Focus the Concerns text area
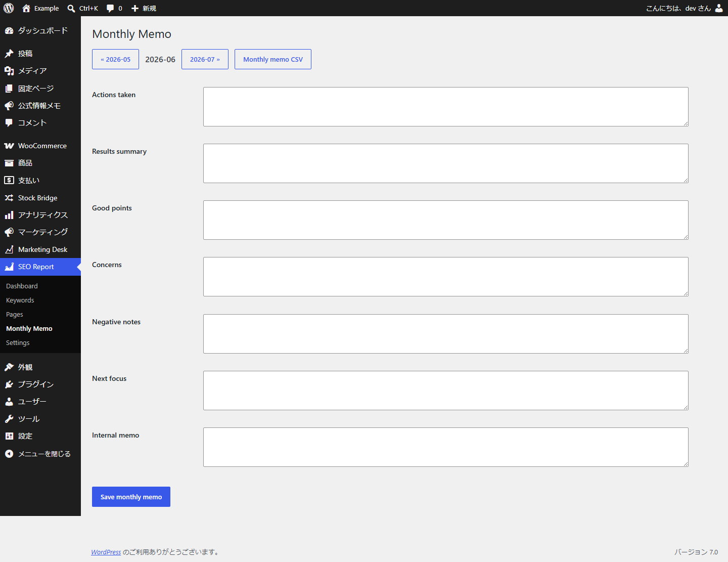The width and height of the screenshot is (728, 562). (x=446, y=277)
